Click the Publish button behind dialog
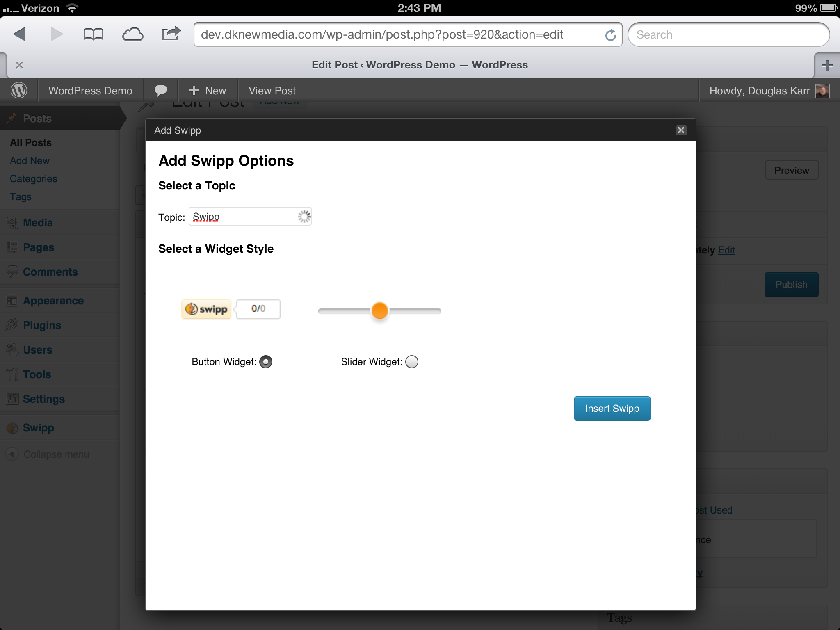 (x=791, y=284)
